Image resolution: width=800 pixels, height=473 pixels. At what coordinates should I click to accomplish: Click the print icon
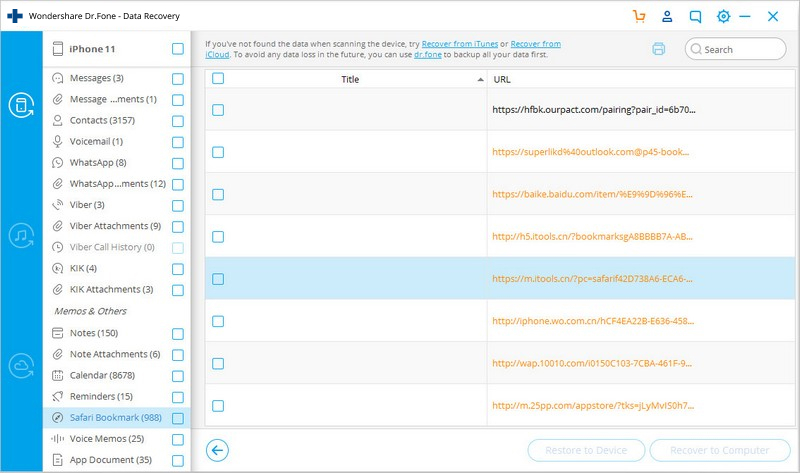659,49
